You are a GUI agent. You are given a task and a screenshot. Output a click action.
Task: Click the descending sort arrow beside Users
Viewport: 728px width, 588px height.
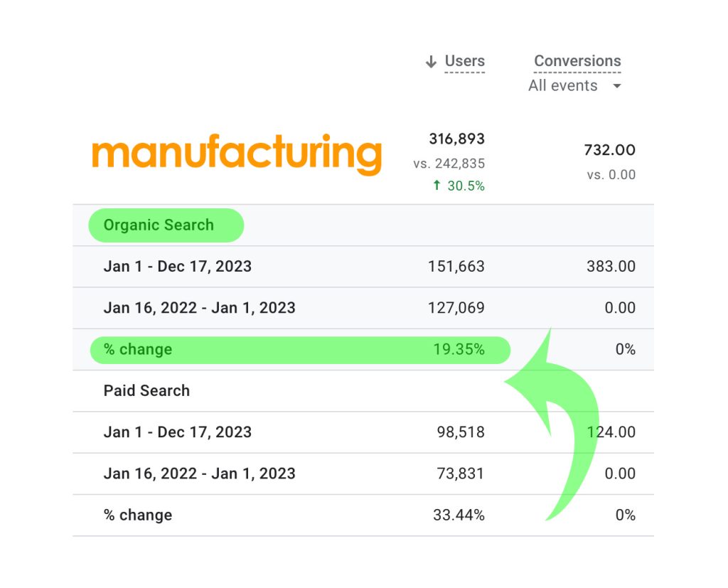[431, 62]
